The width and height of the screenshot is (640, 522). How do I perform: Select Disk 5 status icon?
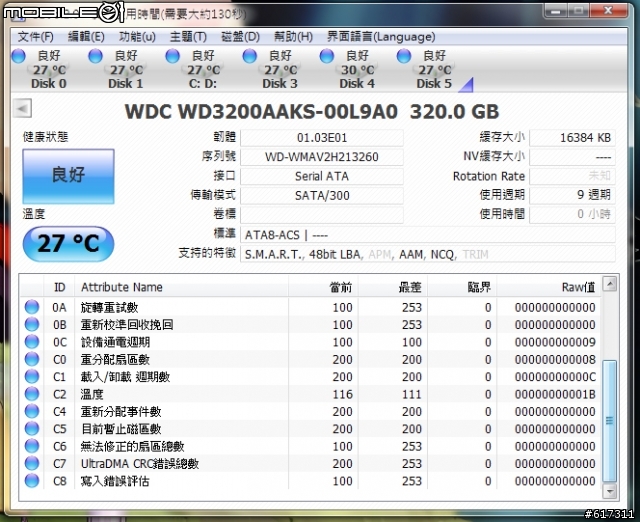pos(404,56)
